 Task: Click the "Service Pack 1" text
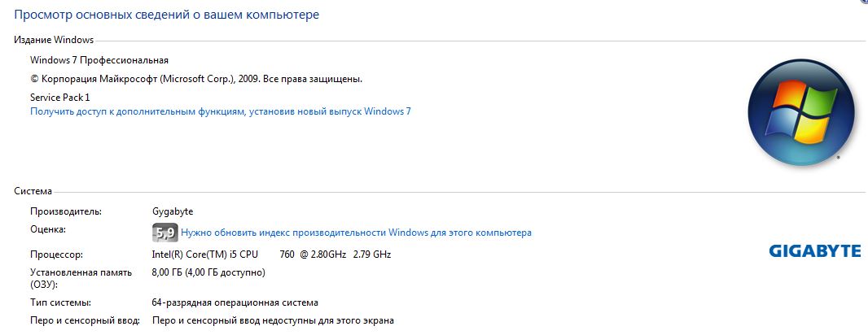(x=59, y=98)
